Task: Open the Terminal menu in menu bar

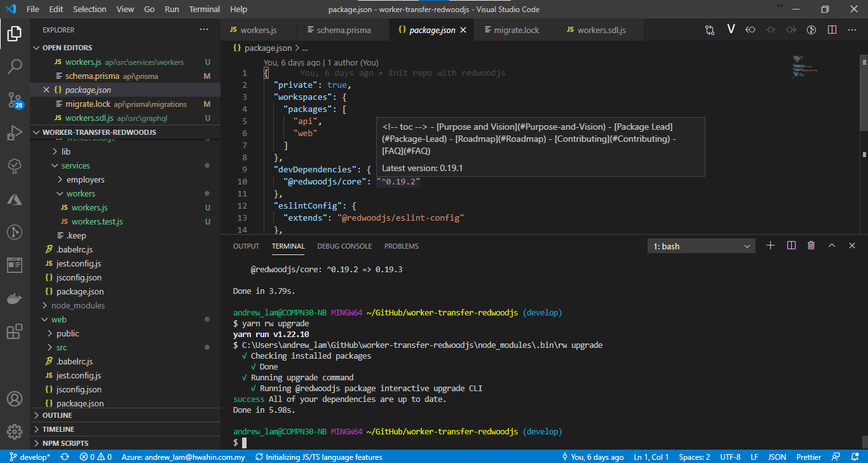Action: click(205, 10)
